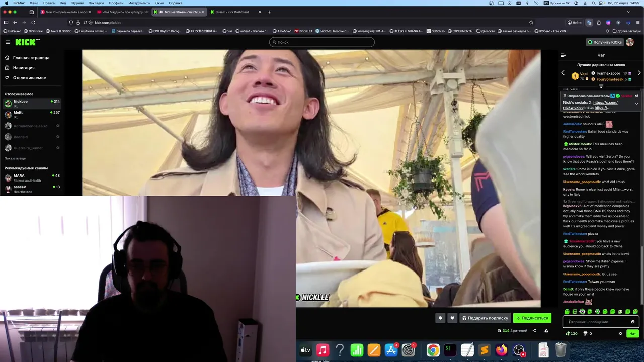
Task: Open Music app from the Dock
Action: [323, 350]
